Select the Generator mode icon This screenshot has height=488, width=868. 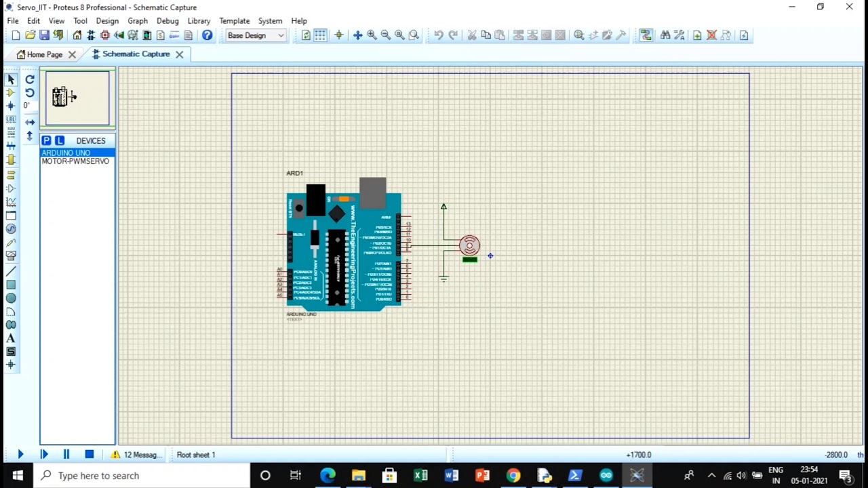[x=11, y=229]
